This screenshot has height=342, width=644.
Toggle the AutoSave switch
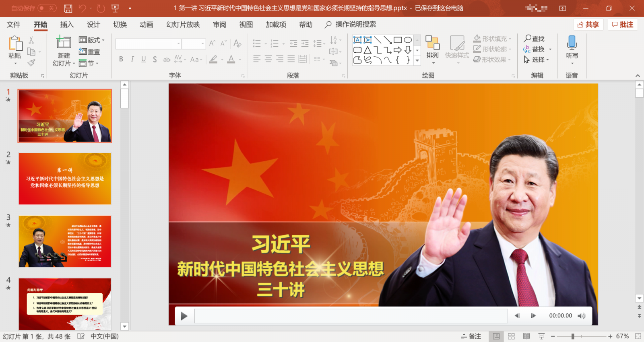tap(47, 8)
